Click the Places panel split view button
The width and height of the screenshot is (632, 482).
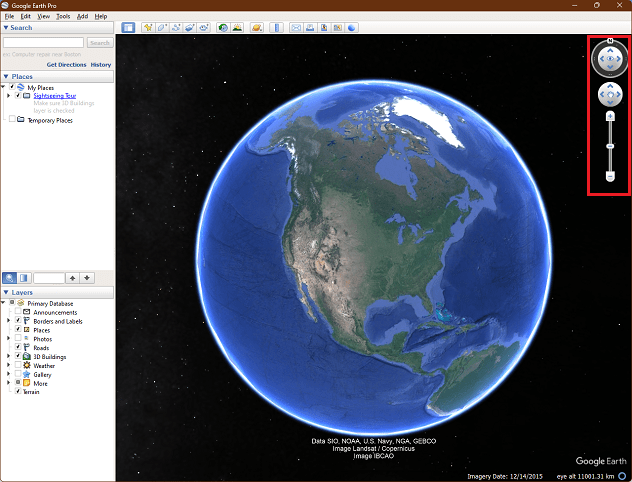pos(24,278)
